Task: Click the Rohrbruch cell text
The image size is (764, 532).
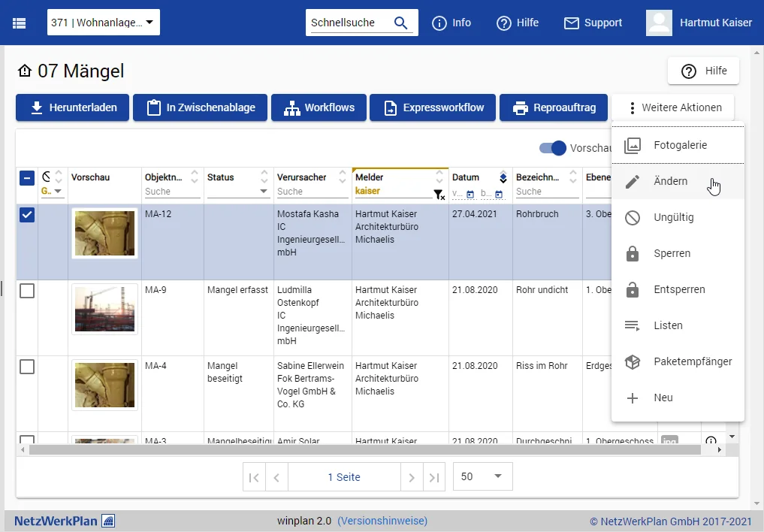Action: [537, 214]
